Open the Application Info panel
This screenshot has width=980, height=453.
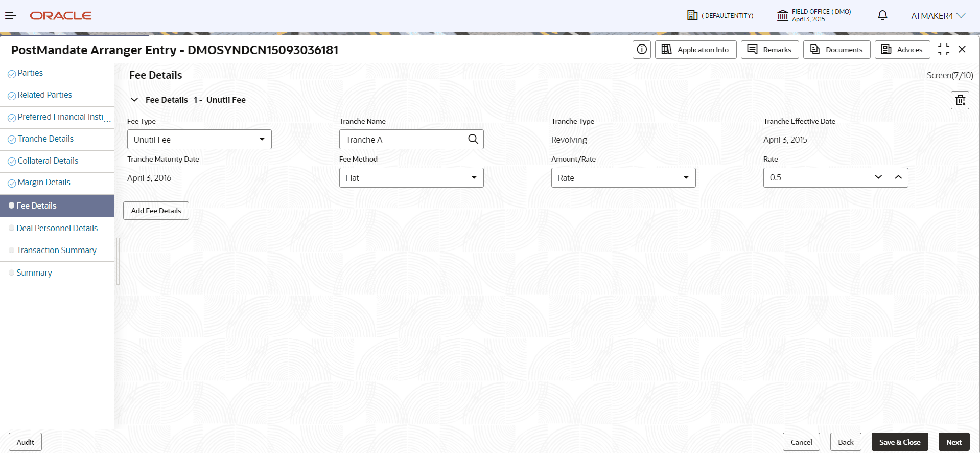click(x=695, y=50)
